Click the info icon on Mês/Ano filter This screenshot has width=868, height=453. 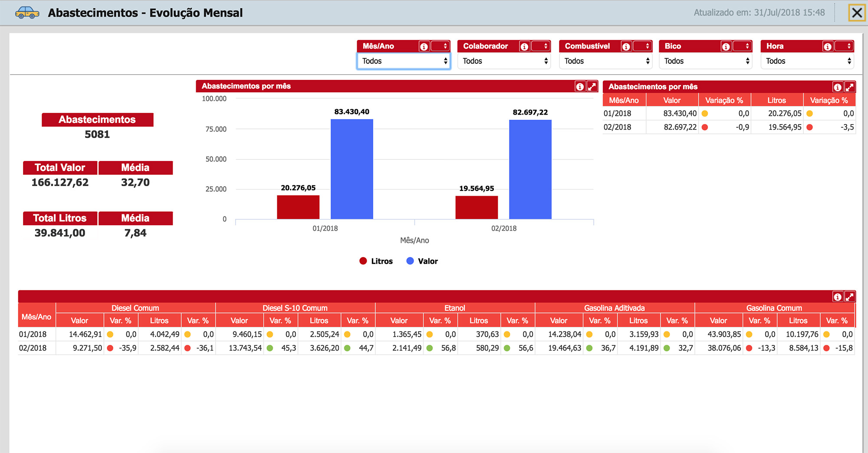point(424,46)
